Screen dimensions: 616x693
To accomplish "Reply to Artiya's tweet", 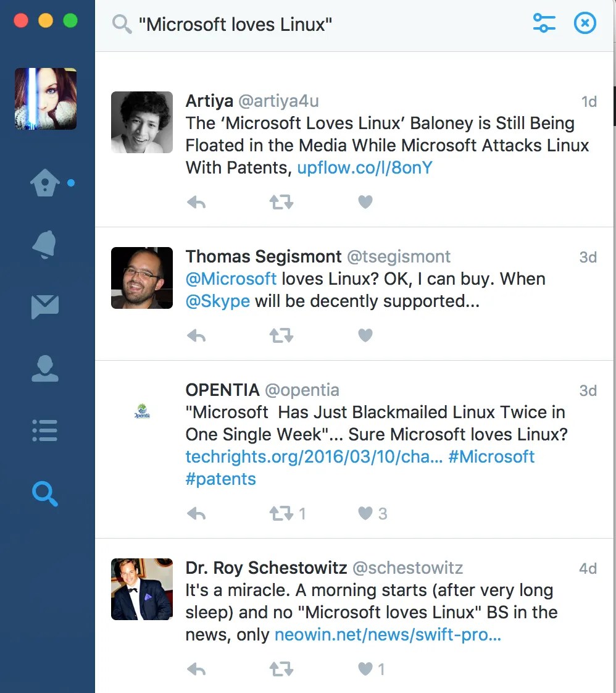I will [x=196, y=203].
